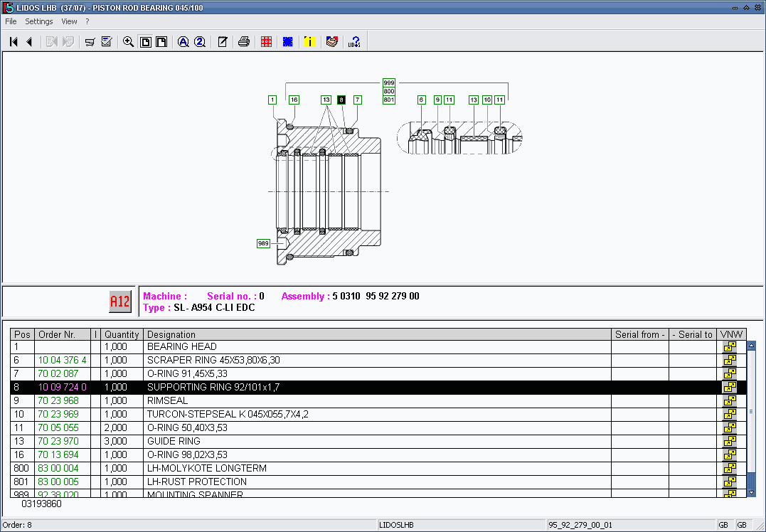The image size is (766, 532).
Task: Click the blue EU flag icon
Action: 288,42
